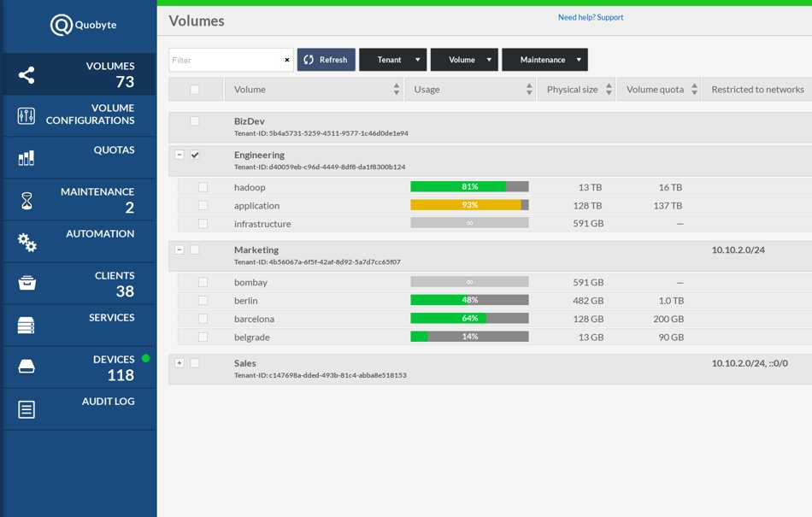Open Volume Configurations via sliders icon
Screen dimensions: 812x517
[26, 115]
